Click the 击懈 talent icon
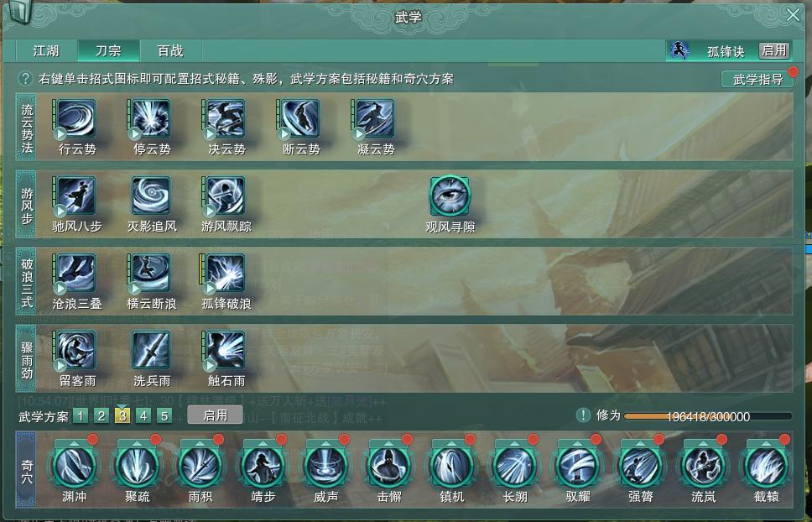812x522 pixels. [389, 467]
